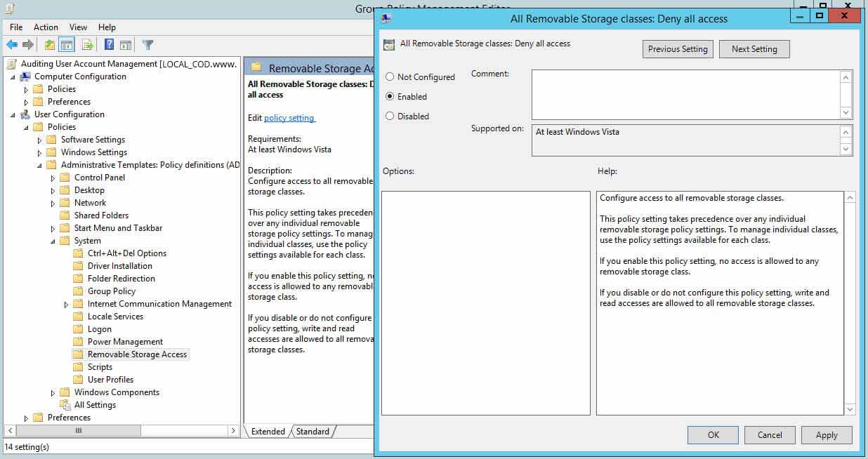Collapse the Administrative Templates node
Viewport: 868px width, 459px height.
point(40,166)
